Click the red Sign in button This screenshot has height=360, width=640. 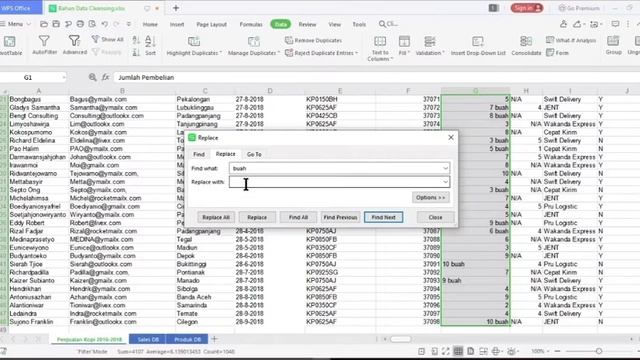[527, 8]
